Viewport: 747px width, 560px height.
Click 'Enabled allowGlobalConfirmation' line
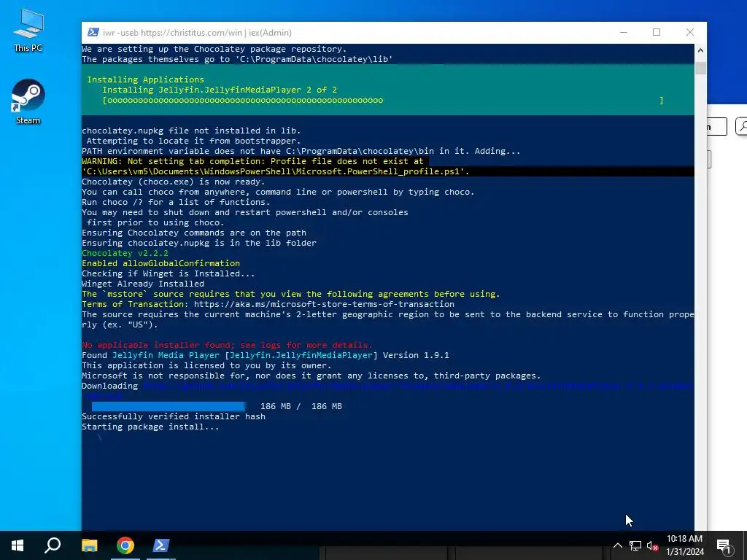pos(160,263)
